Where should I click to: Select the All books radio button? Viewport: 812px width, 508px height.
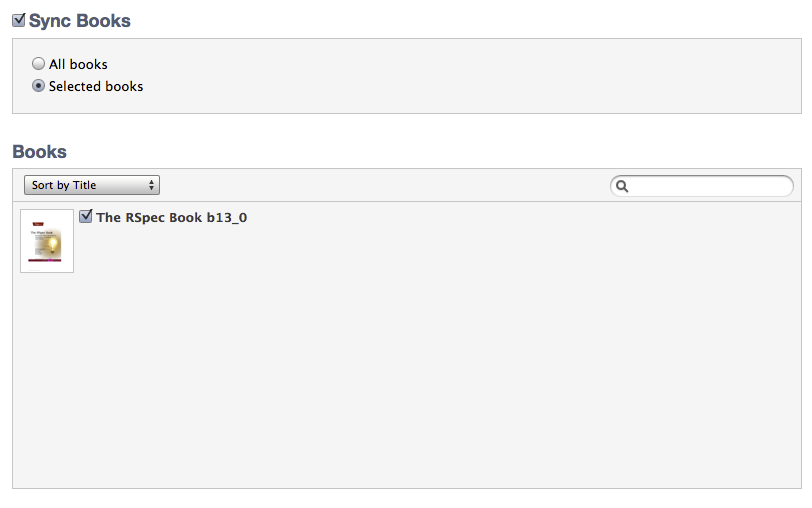(38, 64)
